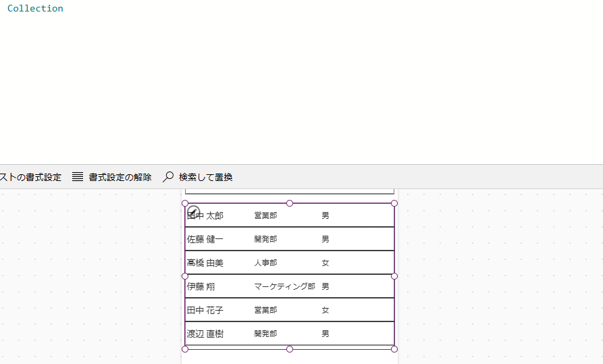Image resolution: width=603 pixels, height=364 pixels.
Task: Click the bottom-center gallery resize handle
Action: click(x=290, y=349)
